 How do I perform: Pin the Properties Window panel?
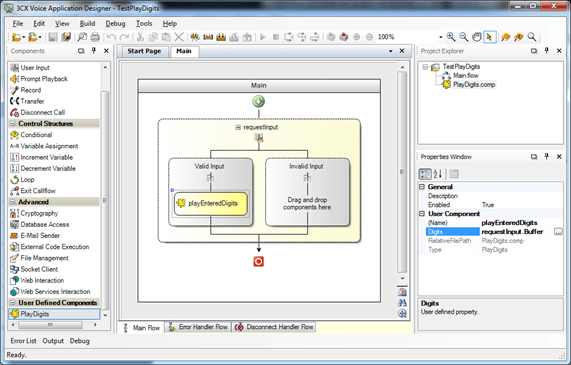click(x=546, y=156)
